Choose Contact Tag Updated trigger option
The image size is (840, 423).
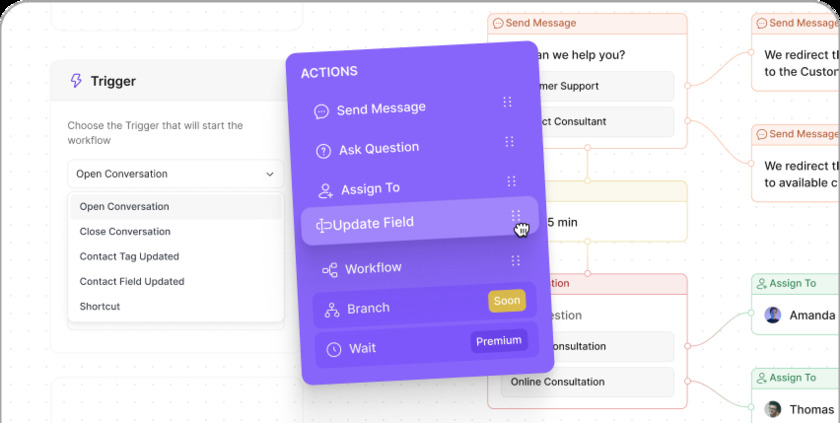pyautogui.click(x=129, y=256)
